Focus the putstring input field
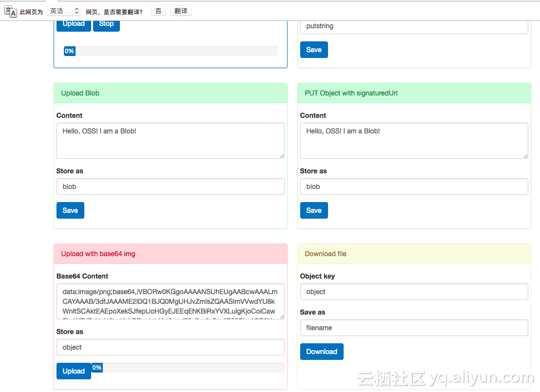The height and width of the screenshot is (392, 540). 414,26
